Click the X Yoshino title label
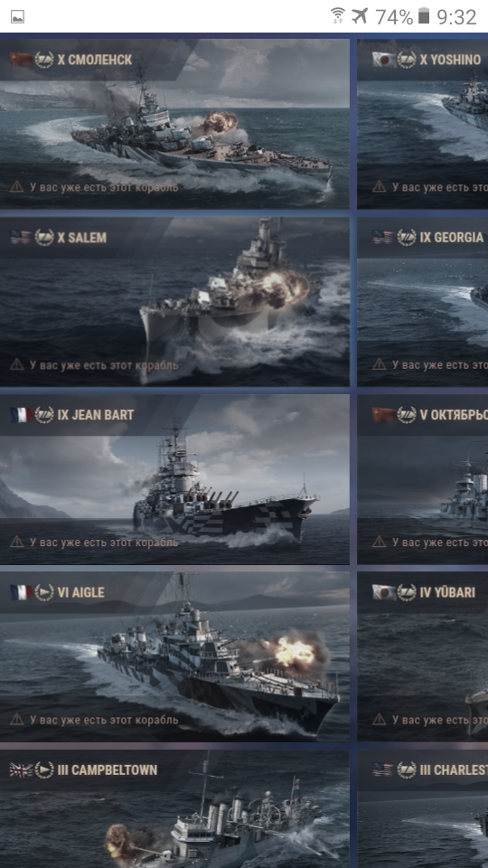 [450, 60]
